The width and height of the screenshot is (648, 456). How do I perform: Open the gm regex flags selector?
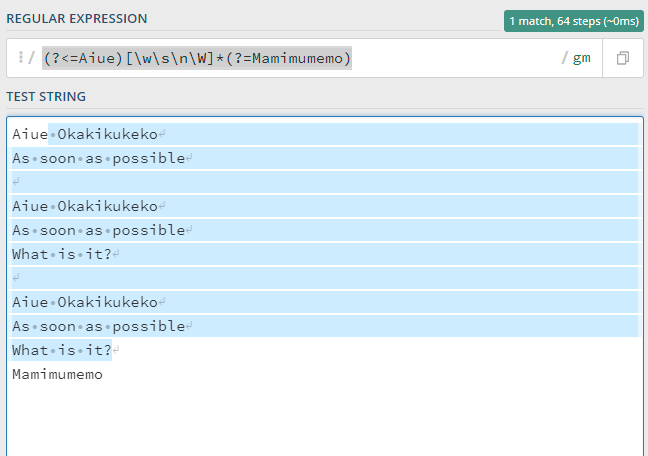click(581, 58)
